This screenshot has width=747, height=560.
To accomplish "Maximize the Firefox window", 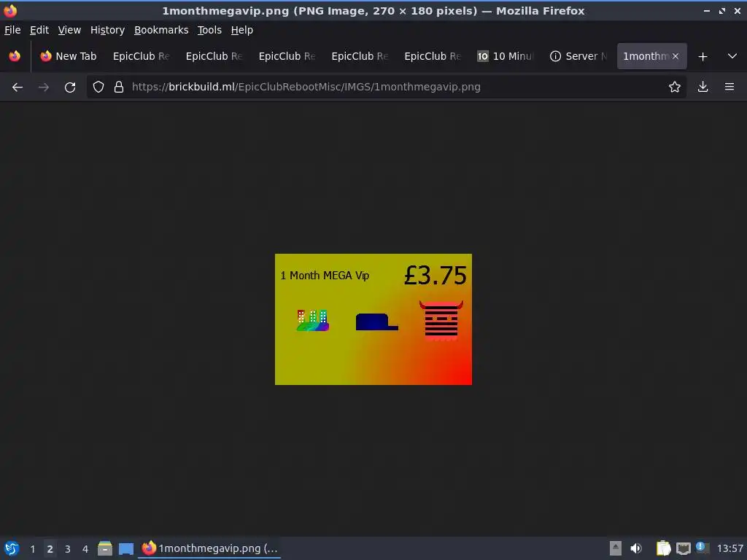I will (x=722, y=10).
